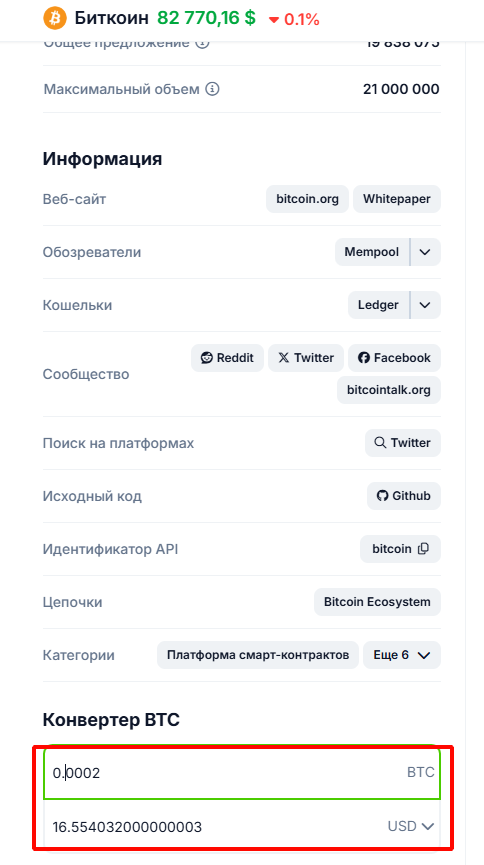Viewport: 484px width, 865px height.
Task: Click the Bitcoin logo icon in header
Action: pyautogui.click(x=54, y=18)
